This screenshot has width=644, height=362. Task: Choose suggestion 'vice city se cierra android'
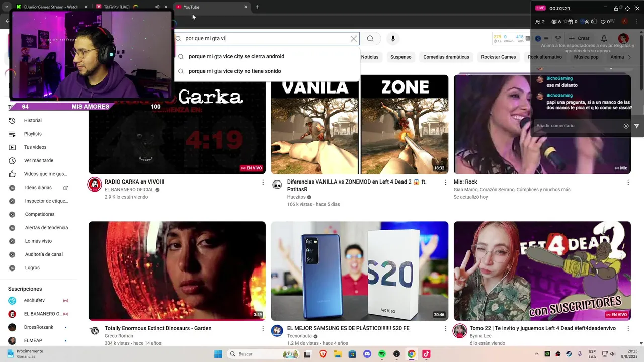point(267,56)
